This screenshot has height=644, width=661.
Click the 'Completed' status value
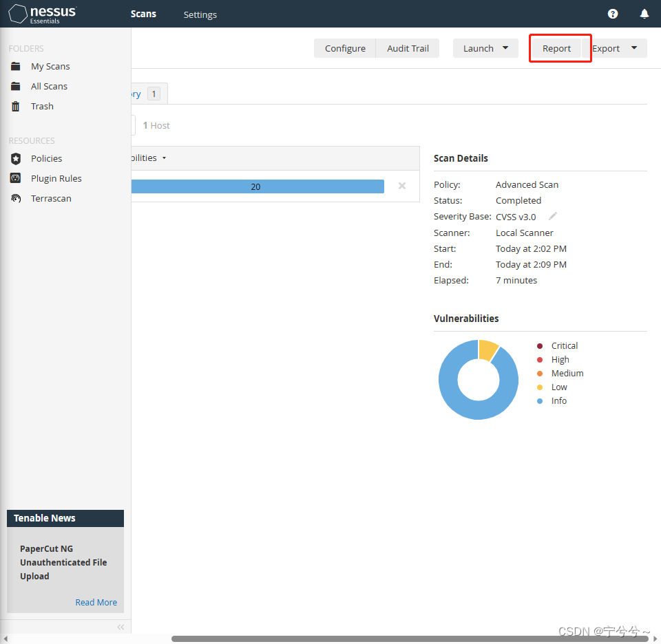(518, 200)
